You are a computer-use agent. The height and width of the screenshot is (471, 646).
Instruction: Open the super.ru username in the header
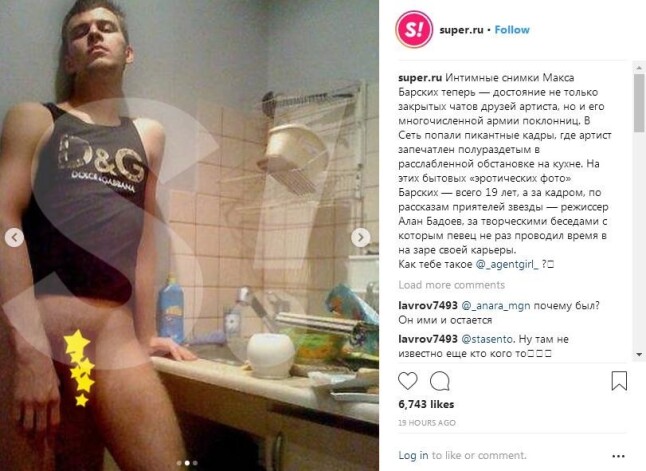point(461,30)
